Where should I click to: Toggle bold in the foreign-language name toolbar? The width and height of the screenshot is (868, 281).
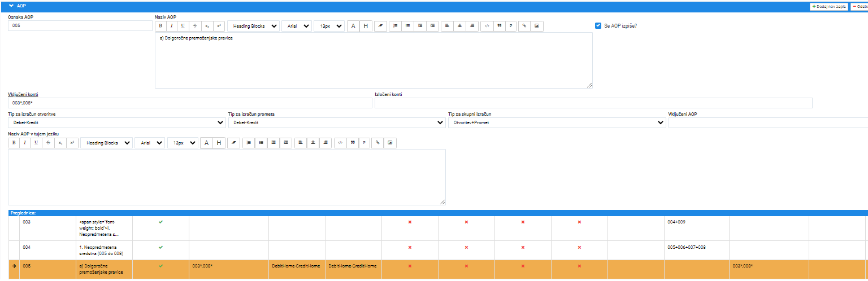[x=14, y=143]
